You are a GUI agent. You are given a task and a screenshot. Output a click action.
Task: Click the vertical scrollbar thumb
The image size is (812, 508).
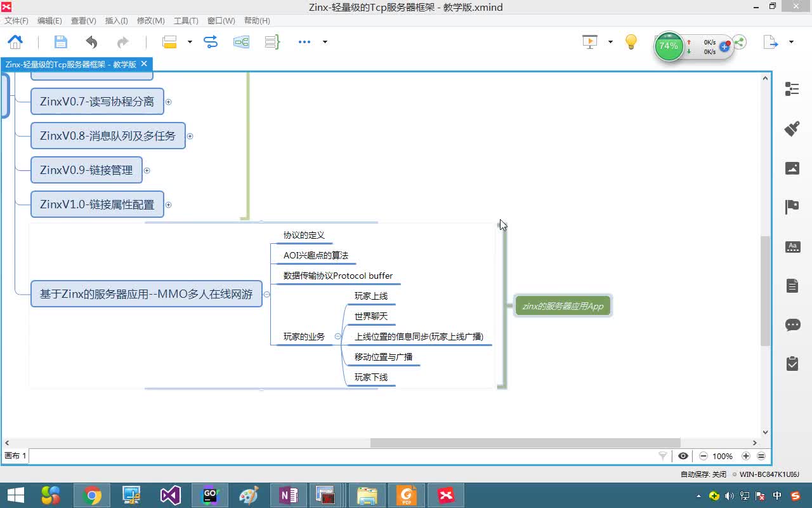pyautogui.click(x=765, y=291)
